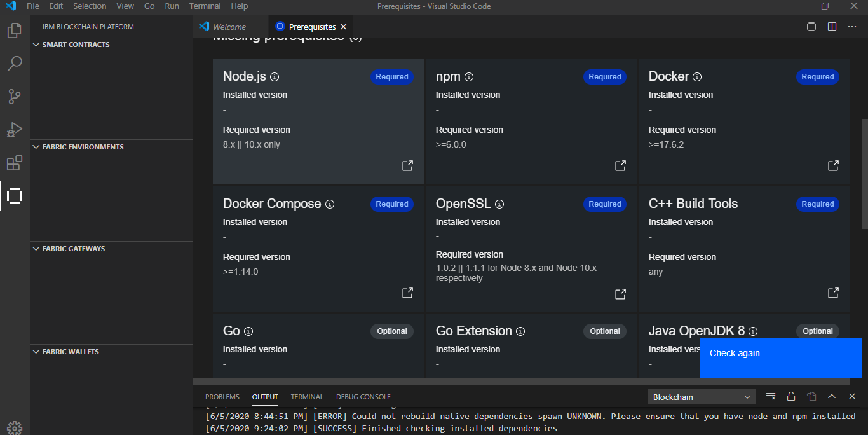Open the Blockchain output channel dropdown
The height and width of the screenshot is (435, 868).
701,396
